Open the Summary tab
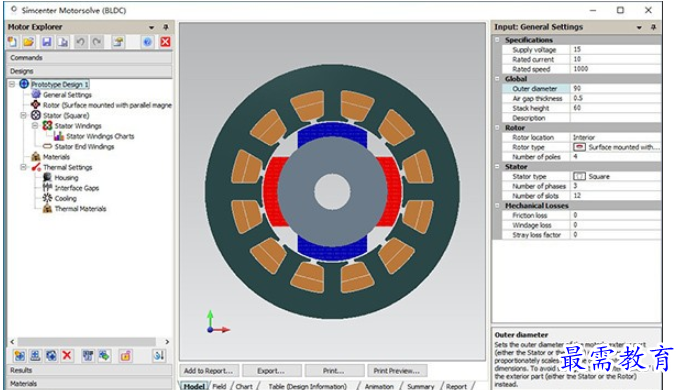Screen dimensions: 682x390 pyautogui.click(x=421, y=386)
